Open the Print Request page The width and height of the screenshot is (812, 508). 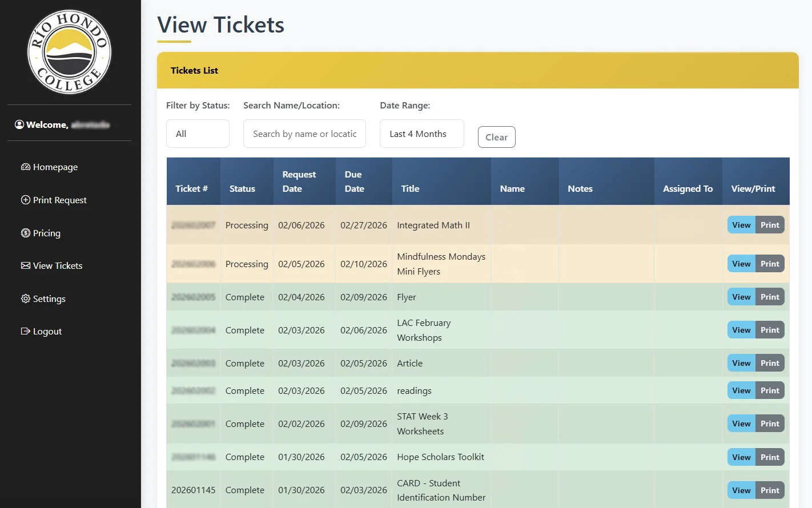coord(54,200)
